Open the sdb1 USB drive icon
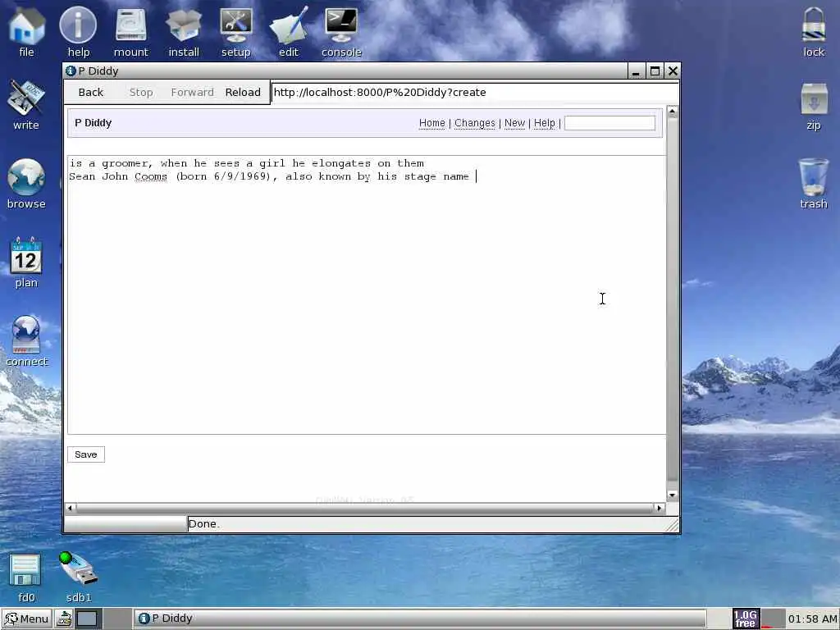840x630 pixels. pyautogui.click(x=78, y=577)
